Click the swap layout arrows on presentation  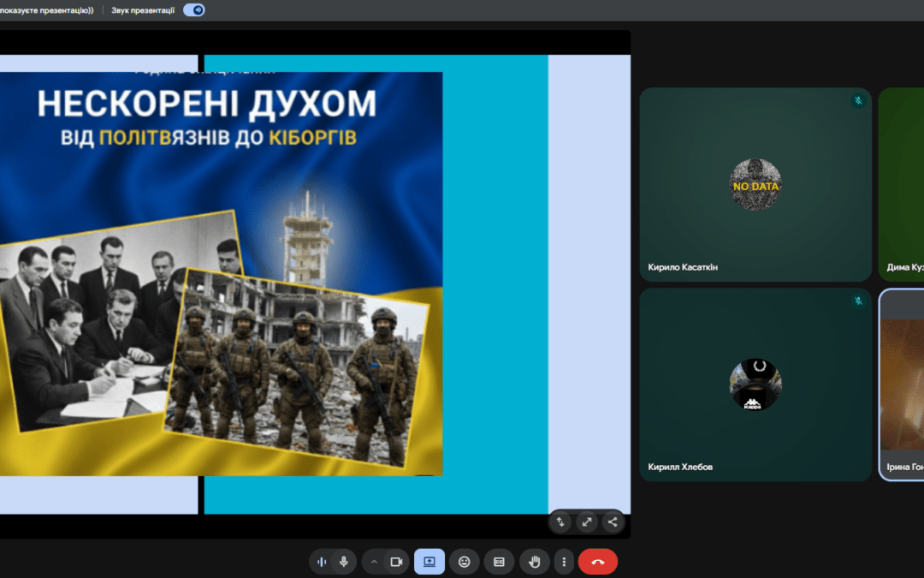click(x=560, y=522)
